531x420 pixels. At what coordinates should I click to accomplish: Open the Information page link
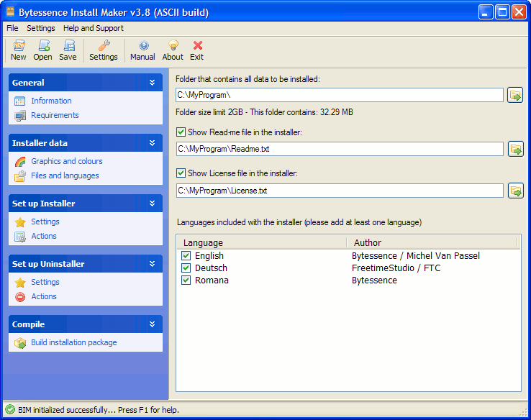tap(52, 101)
